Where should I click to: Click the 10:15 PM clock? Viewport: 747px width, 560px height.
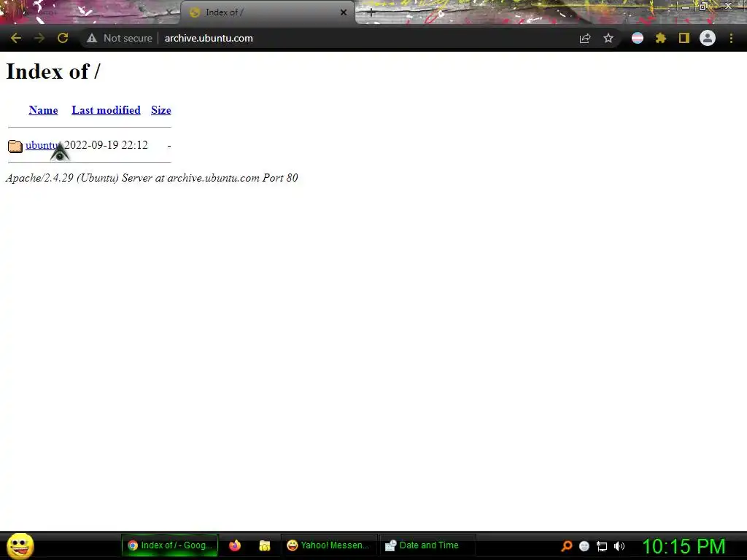(684, 546)
